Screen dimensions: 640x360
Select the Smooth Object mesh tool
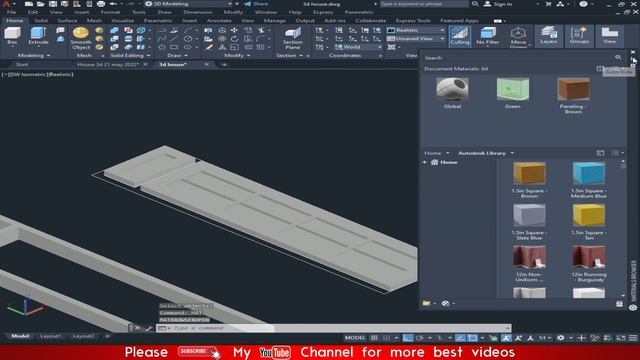(x=80, y=38)
